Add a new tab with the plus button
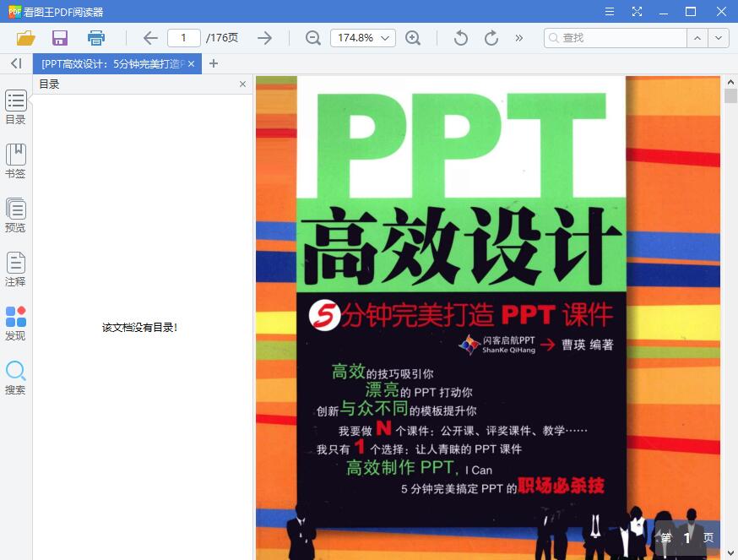 (x=214, y=63)
